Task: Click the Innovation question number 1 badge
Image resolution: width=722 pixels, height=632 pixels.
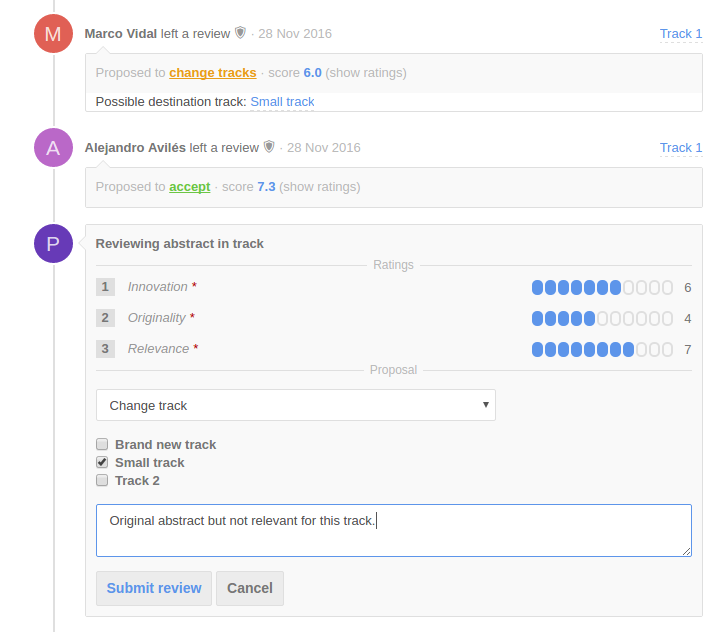Action: (105, 287)
